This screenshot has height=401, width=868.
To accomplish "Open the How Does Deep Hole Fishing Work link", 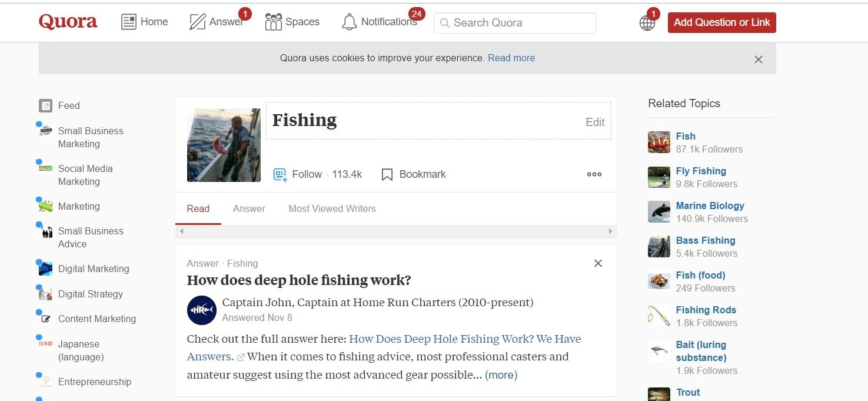I will click(465, 339).
